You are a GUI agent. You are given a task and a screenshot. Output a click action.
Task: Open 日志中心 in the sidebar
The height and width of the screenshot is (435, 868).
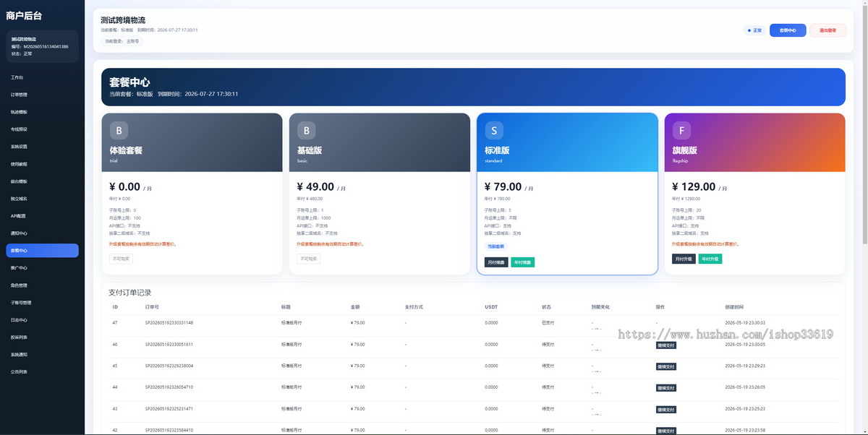click(x=42, y=320)
